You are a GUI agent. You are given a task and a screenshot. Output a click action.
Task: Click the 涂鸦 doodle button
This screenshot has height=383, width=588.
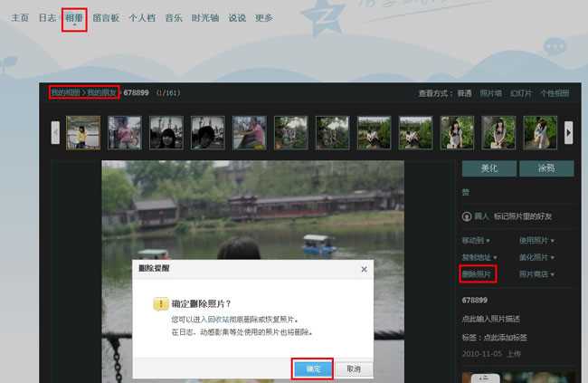[x=545, y=168]
